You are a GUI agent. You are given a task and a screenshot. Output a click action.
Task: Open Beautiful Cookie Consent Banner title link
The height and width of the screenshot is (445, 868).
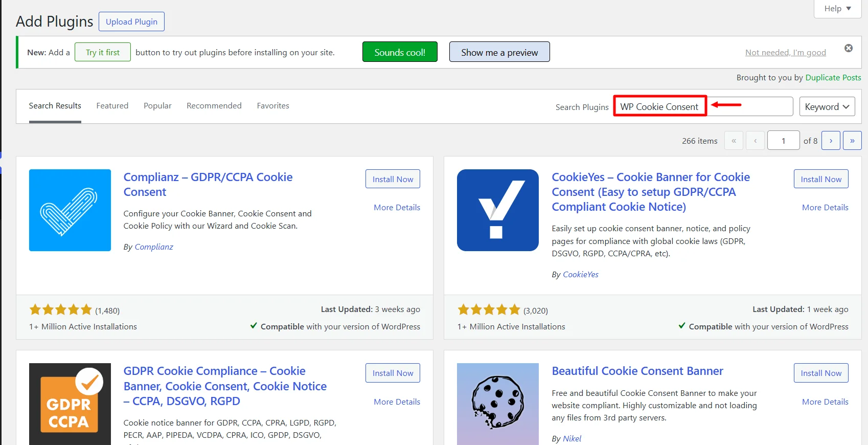[637, 371]
